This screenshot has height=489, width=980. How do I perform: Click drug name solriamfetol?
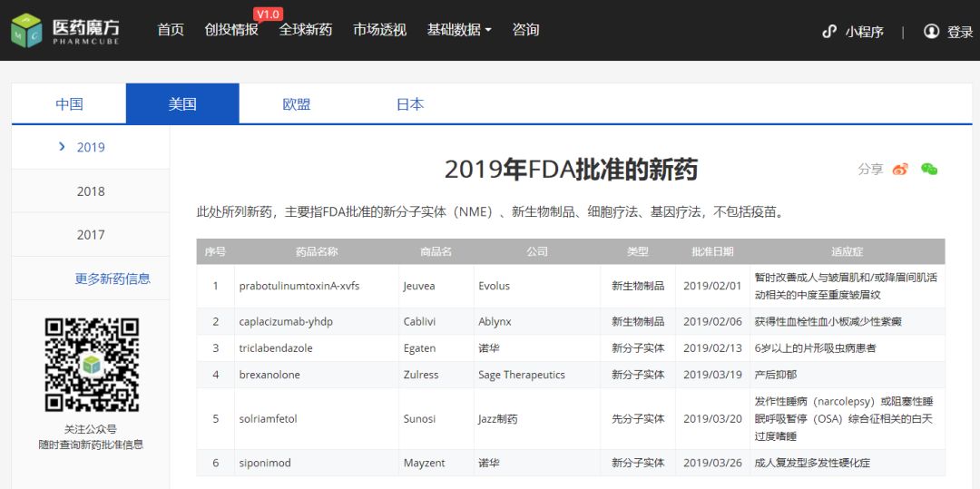(268, 418)
